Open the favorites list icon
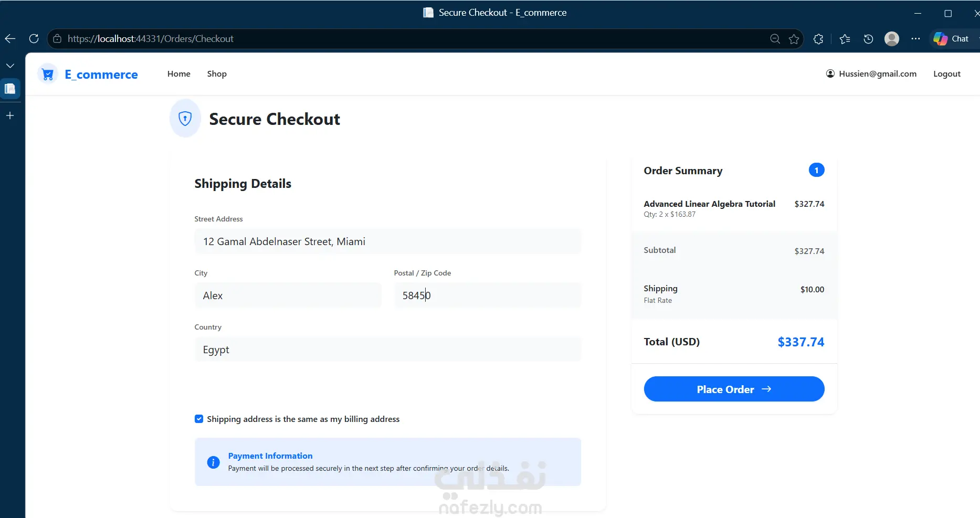Screen dimensions: 980x518 click(845, 39)
